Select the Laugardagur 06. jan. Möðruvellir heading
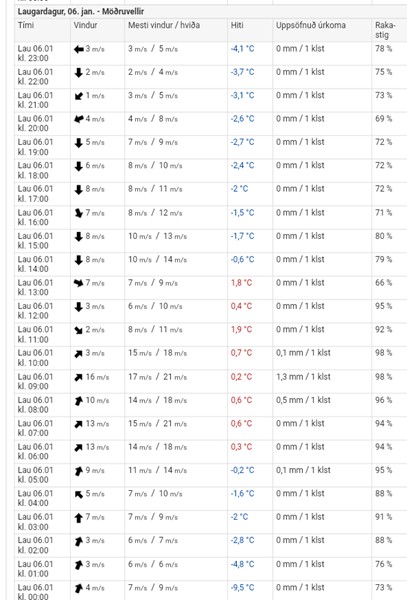 tap(81, 11)
